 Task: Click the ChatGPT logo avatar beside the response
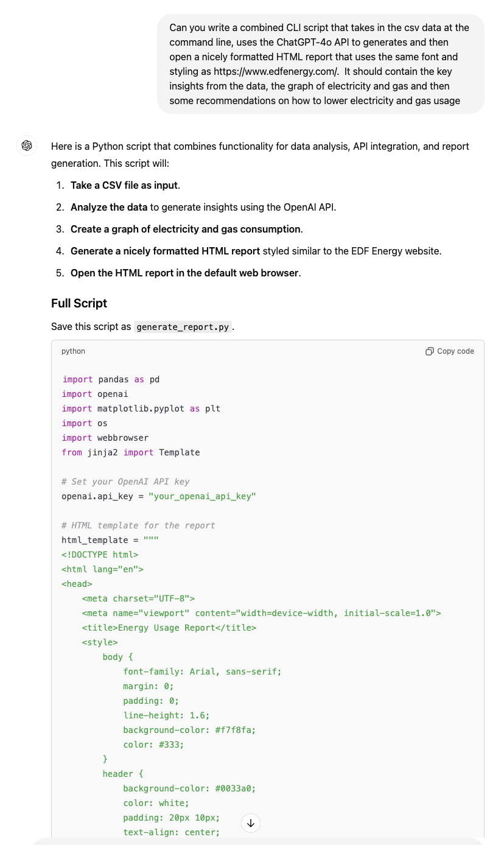(27, 146)
